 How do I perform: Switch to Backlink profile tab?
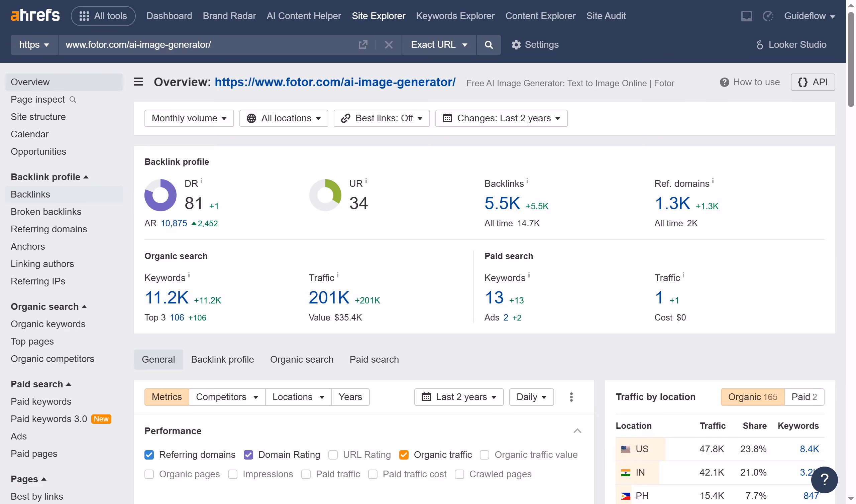pyautogui.click(x=222, y=360)
